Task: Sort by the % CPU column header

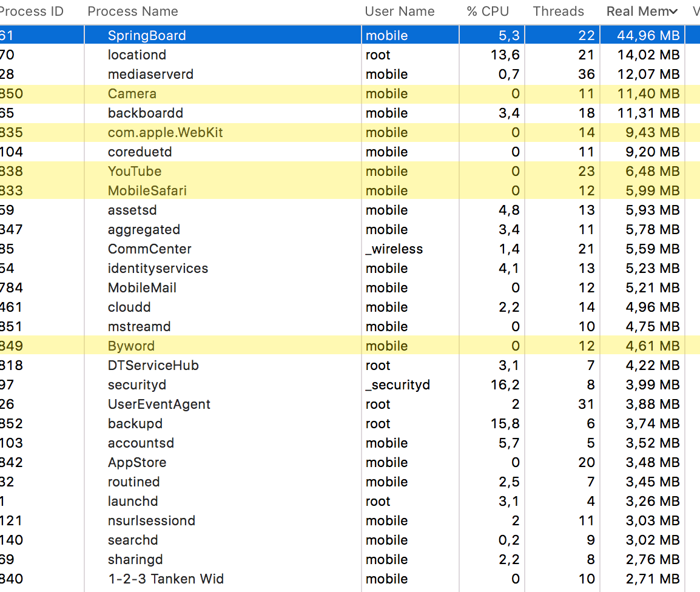Action: tap(488, 11)
